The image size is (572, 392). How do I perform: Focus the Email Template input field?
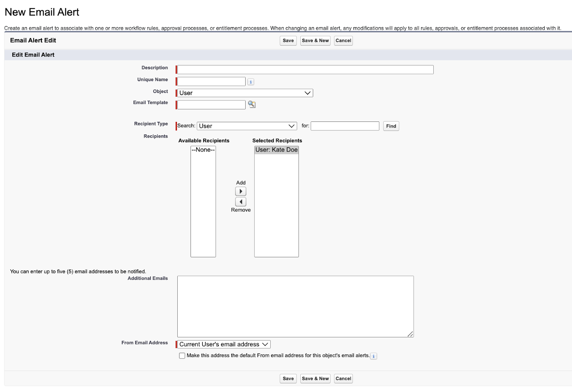point(212,105)
